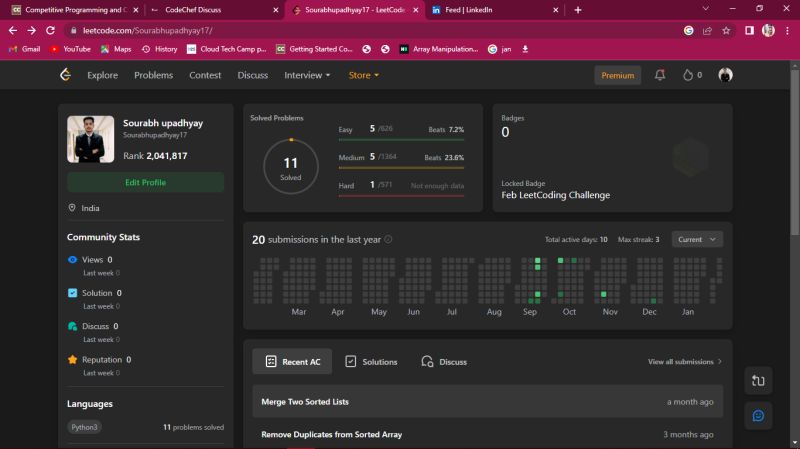Open the Chrome tab search chevron
The width and height of the screenshot is (800, 449).
tap(706, 9)
